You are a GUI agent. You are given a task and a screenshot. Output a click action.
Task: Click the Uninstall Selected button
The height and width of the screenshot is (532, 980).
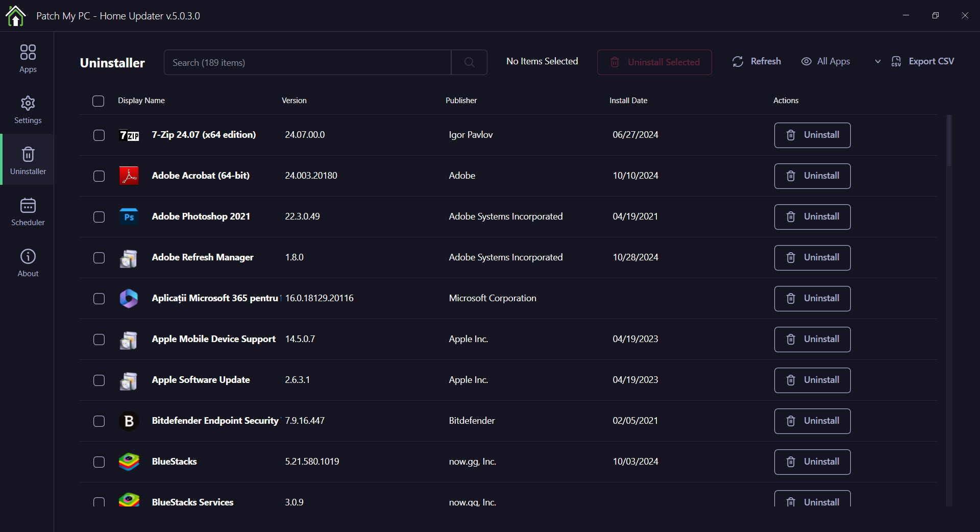point(654,62)
